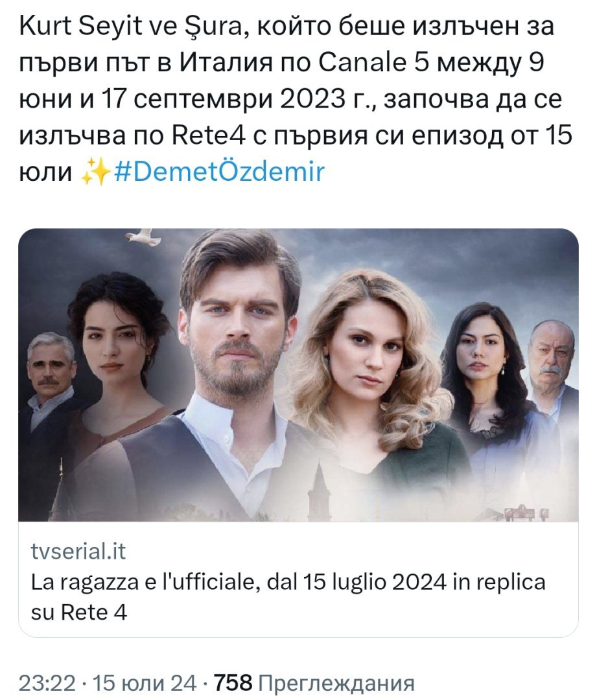Click "su Rete 4" in the card caption

[79, 611]
